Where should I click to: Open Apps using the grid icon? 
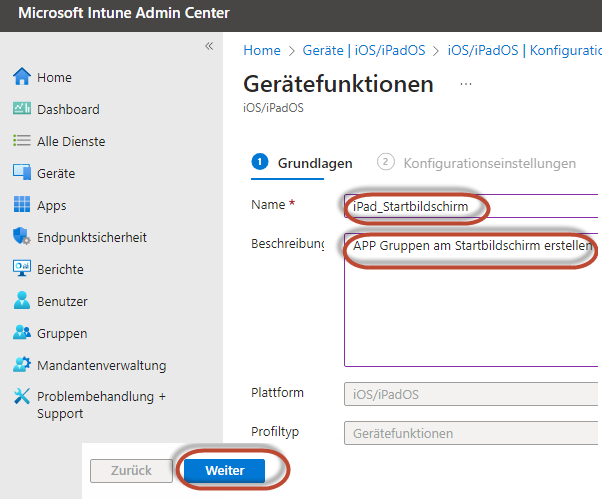pyautogui.click(x=22, y=205)
